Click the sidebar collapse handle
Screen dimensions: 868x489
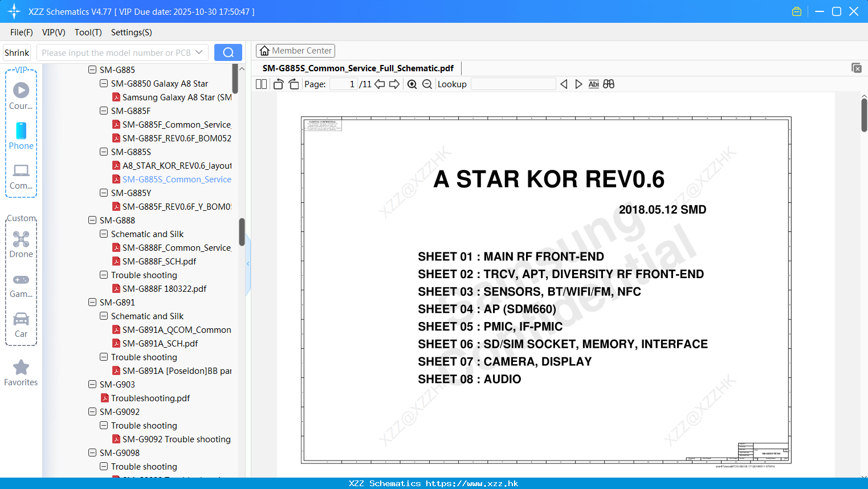248,264
